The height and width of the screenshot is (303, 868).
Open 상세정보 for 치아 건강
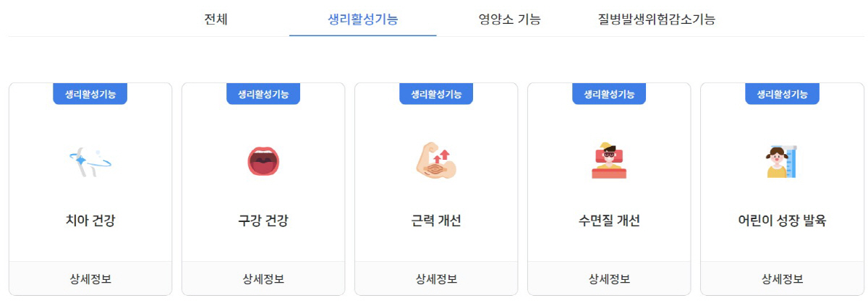point(90,278)
